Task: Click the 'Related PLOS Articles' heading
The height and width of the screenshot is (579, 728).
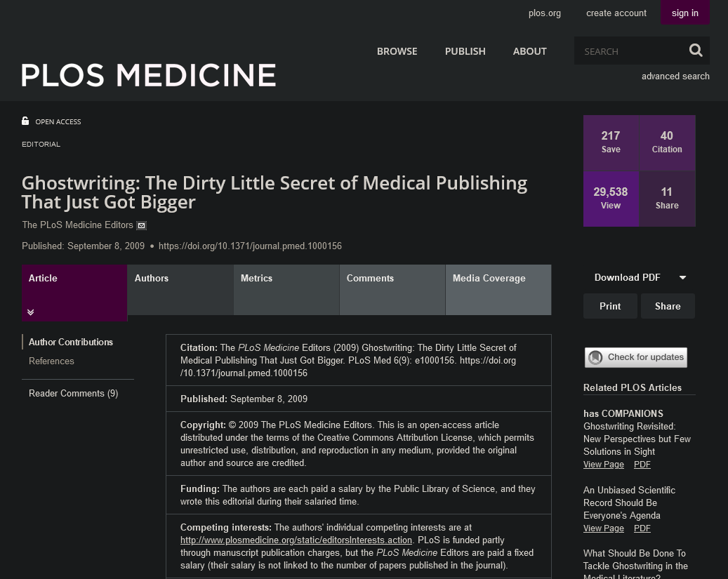Action: [633, 387]
